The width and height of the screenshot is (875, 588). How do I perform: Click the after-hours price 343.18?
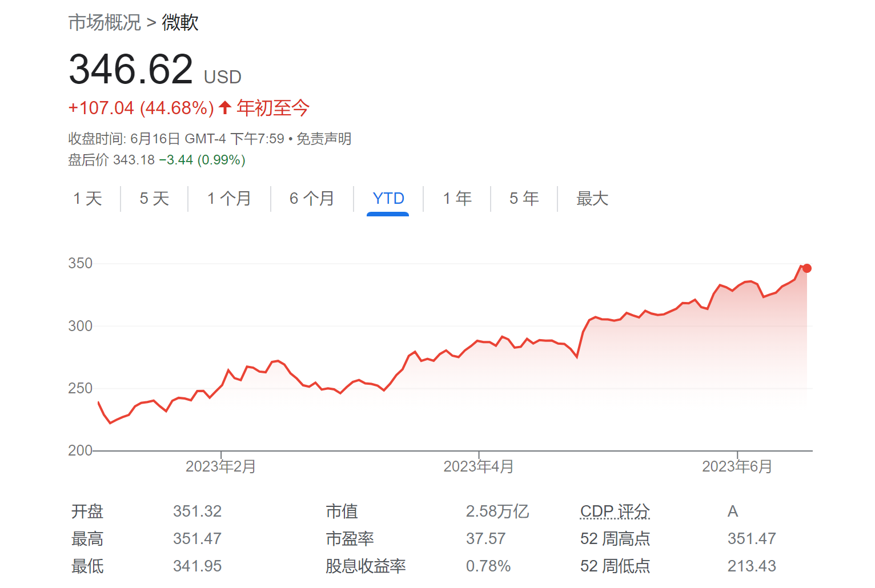click(134, 160)
